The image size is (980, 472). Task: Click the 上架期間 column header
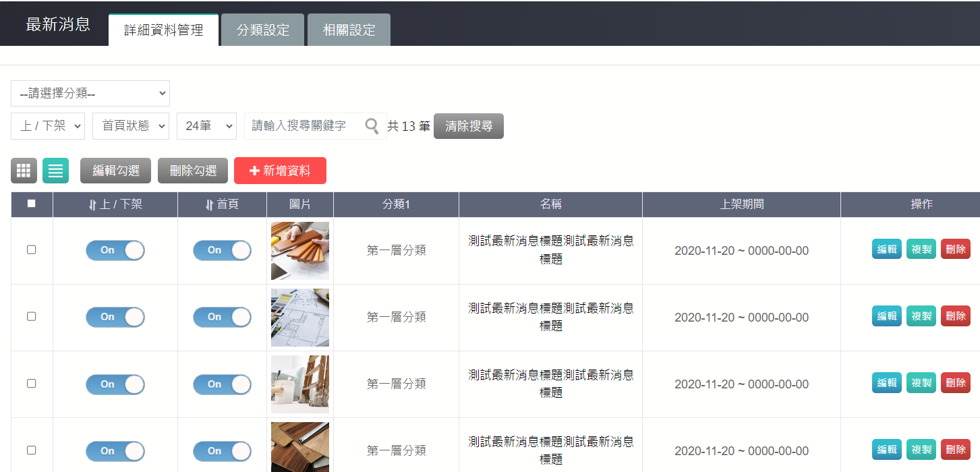pos(742,204)
